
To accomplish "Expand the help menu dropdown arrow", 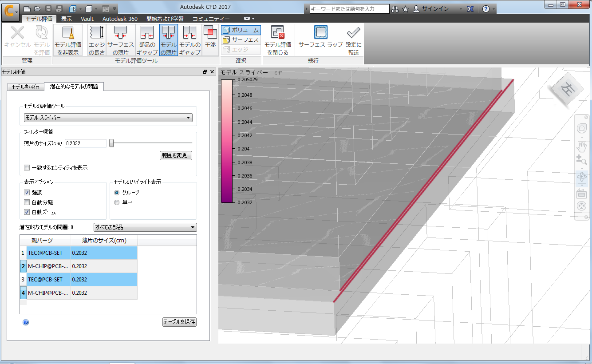I will coord(493,9).
